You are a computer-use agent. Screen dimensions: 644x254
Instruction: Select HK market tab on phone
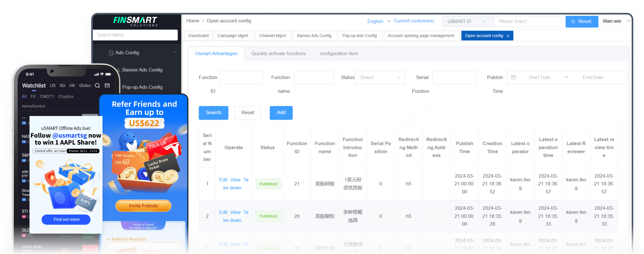click(72, 85)
